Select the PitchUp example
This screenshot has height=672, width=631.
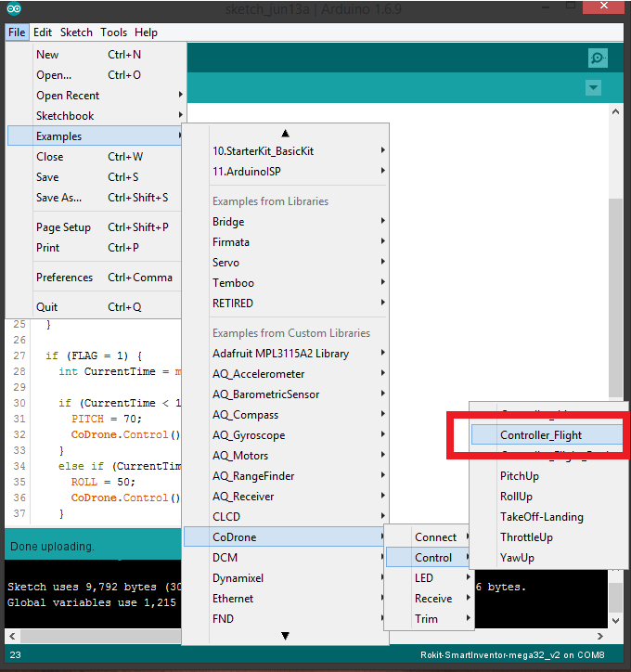point(519,476)
